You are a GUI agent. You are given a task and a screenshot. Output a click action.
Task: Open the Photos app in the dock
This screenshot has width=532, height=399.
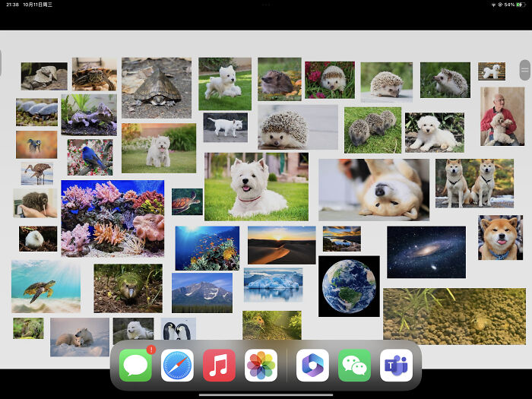pos(261,366)
